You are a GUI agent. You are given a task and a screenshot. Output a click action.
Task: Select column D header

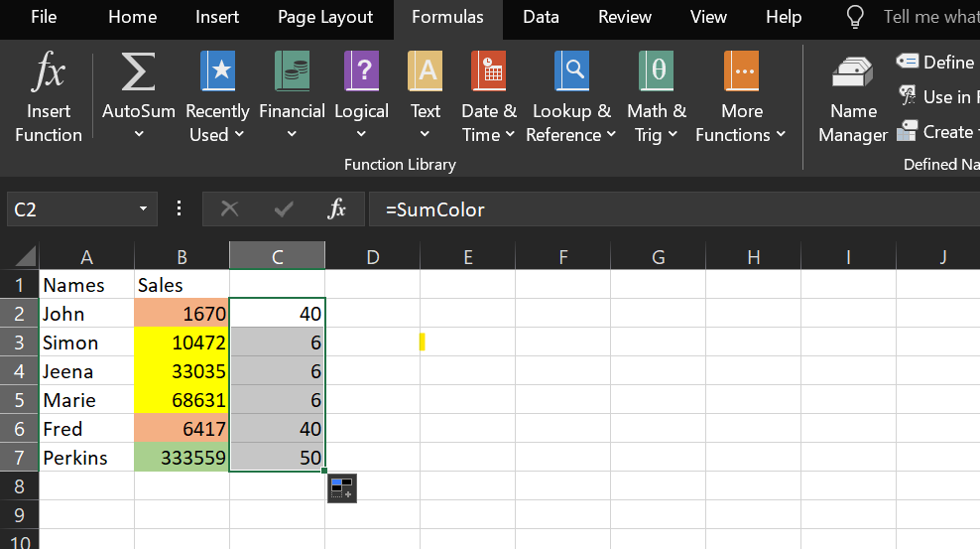coord(373,256)
